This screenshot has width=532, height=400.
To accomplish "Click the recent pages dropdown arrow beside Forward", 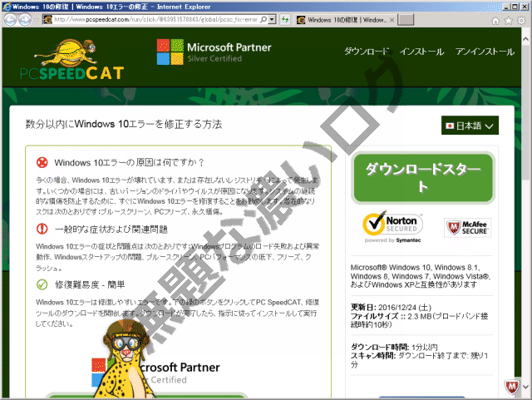I will [x=36, y=20].
